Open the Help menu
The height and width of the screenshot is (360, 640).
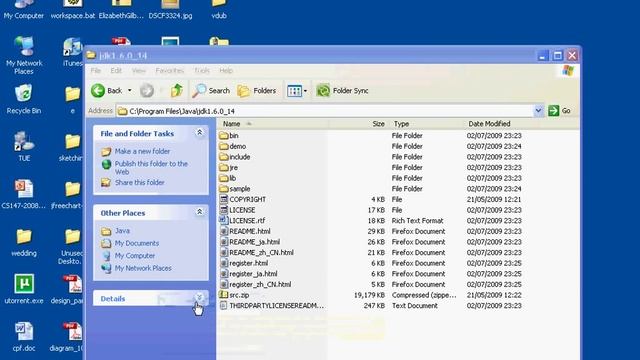pyautogui.click(x=226, y=71)
